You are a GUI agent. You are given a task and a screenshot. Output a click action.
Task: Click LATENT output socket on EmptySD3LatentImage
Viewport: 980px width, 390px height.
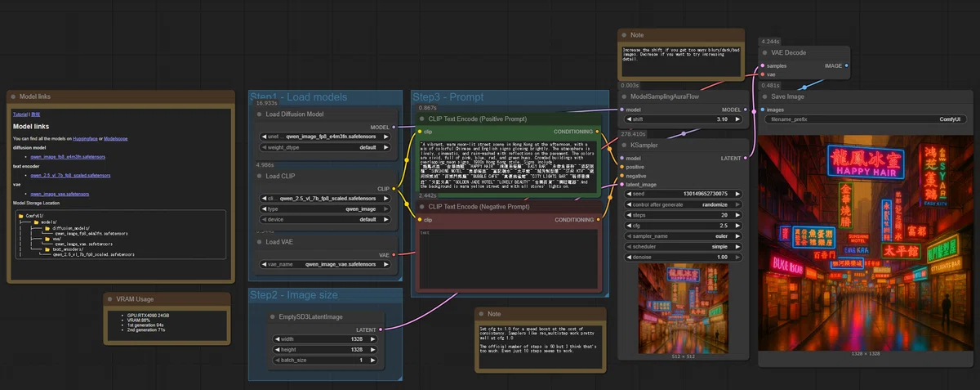(381, 329)
